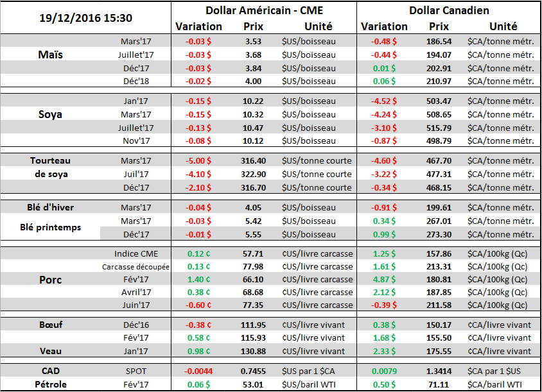Click the Indice CME contract cell
This screenshot has height=392, width=542.
point(135,253)
